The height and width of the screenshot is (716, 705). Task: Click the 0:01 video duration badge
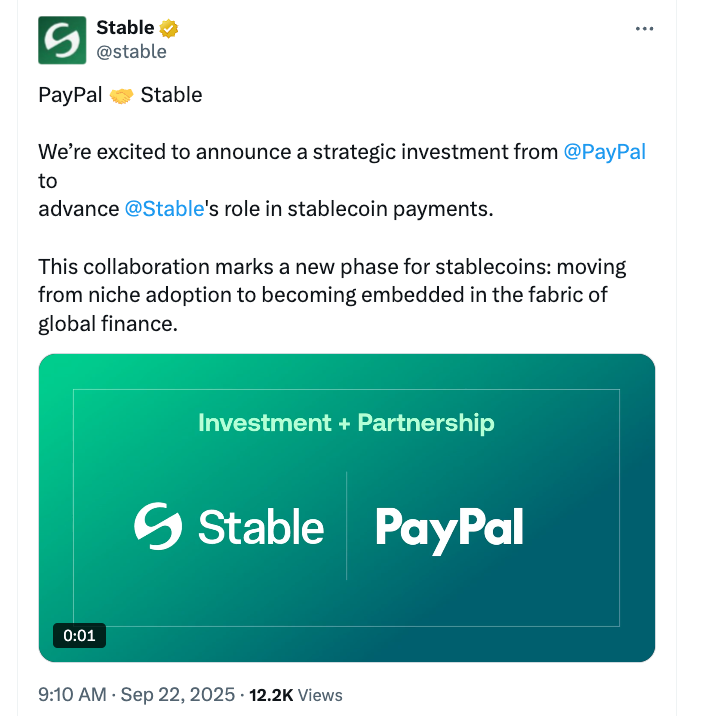point(79,635)
